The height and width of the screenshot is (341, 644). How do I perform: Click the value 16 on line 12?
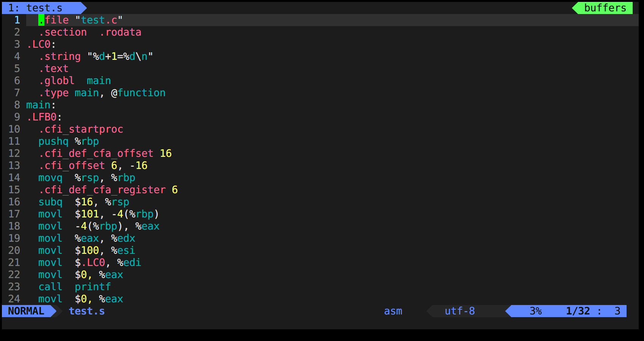tap(166, 153)
